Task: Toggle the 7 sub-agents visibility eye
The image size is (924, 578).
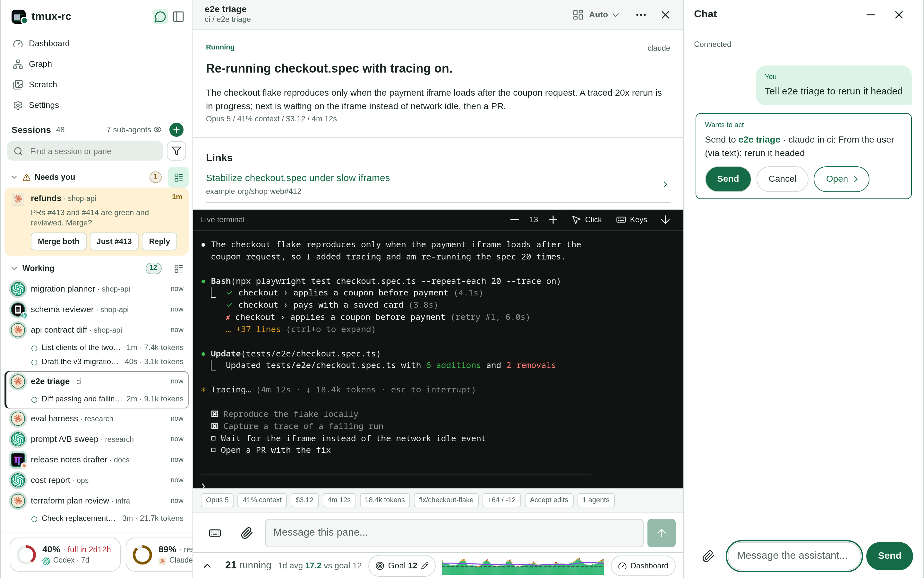Action: [x=158, y=130]
